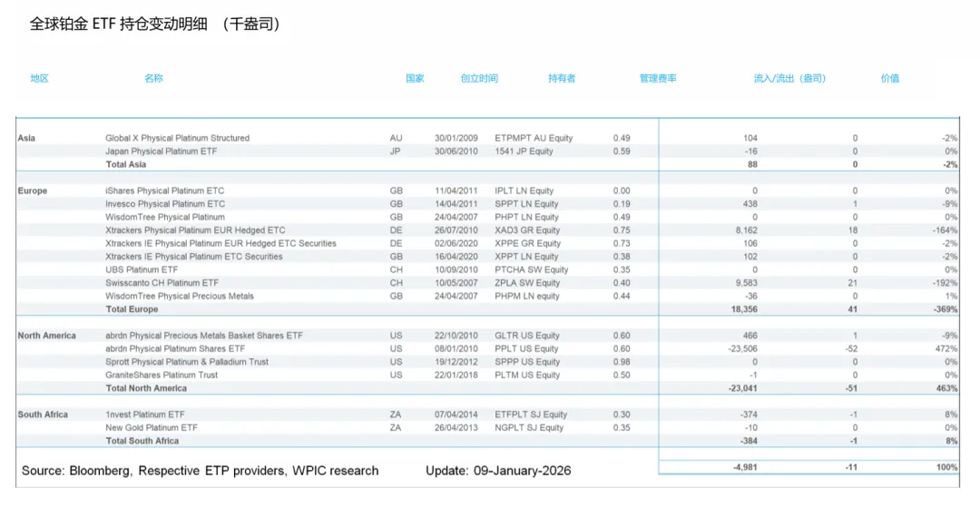Image resolution: width=980 pixels, height=517 pixels.
Task: Click the 国家 column header
Action: [x=415, y=78]
